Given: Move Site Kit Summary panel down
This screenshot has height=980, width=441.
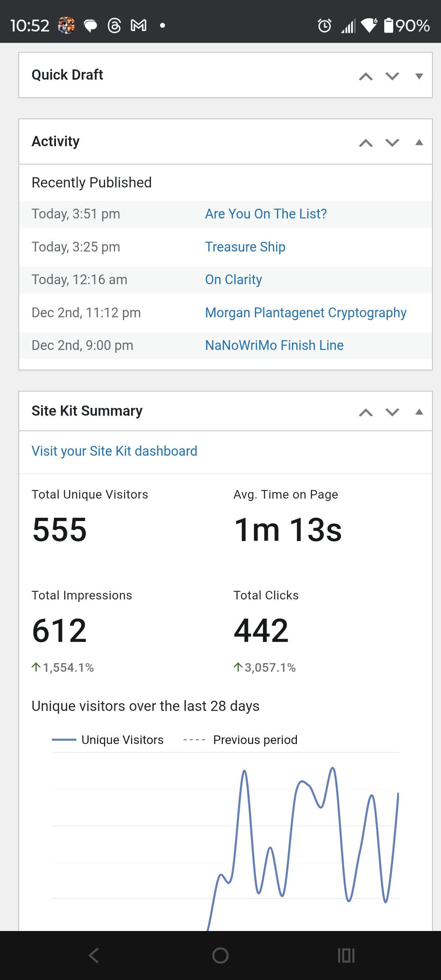Looking at the screenshot, I should tap(392, 412).
